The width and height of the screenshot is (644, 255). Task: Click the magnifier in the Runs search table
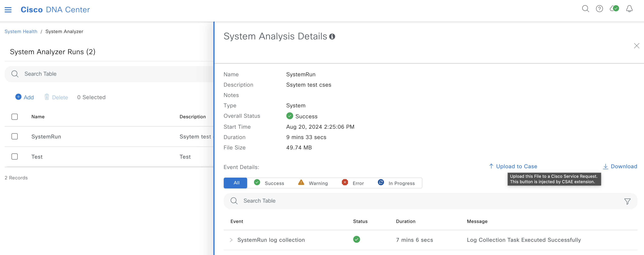[15, 74]
